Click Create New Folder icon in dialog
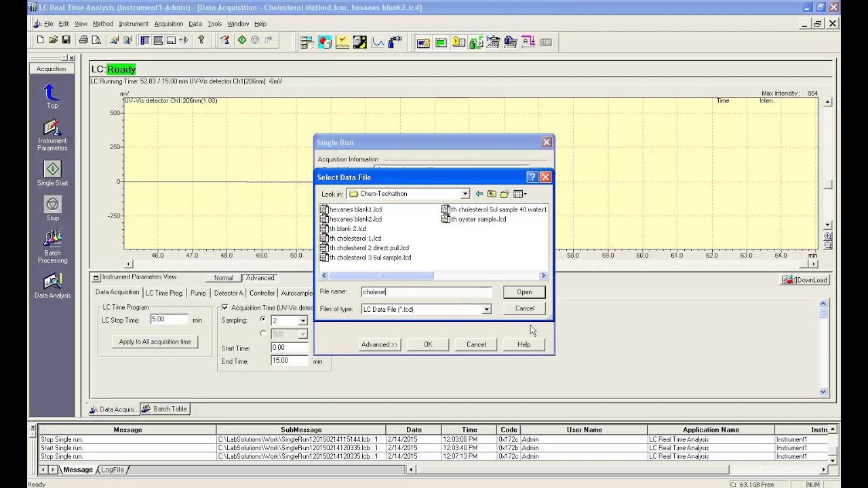The image size is (868, 488). pyautogui.click(x=505, y=194)
